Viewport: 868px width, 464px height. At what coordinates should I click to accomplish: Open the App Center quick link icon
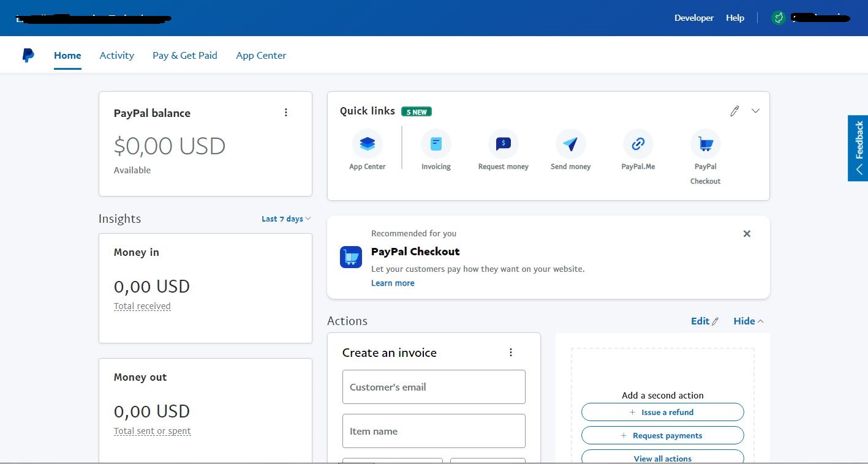(368, 144)
